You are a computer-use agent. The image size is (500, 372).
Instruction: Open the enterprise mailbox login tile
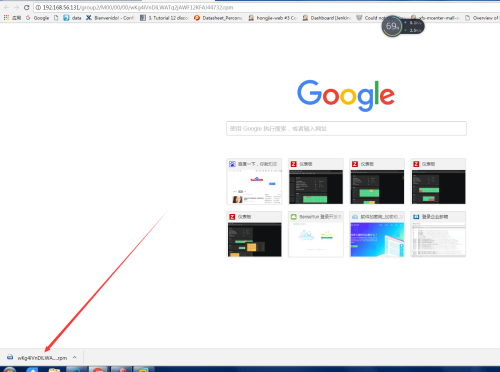click(438, 234)
